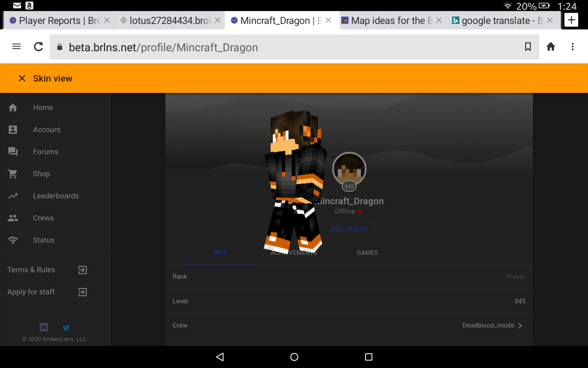Click the Account sidebar icon
The width and height of the screenshot is (588, 368).
pos(13,130)
